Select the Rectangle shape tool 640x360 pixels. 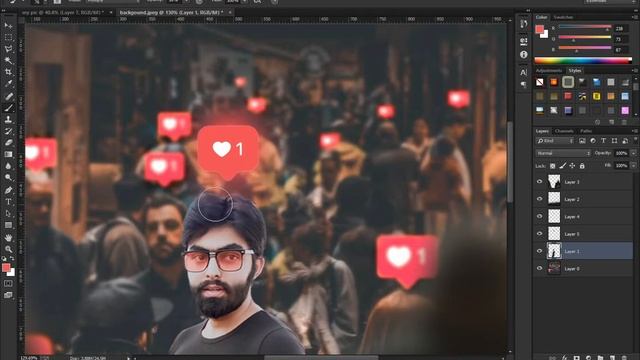(8, 225)
